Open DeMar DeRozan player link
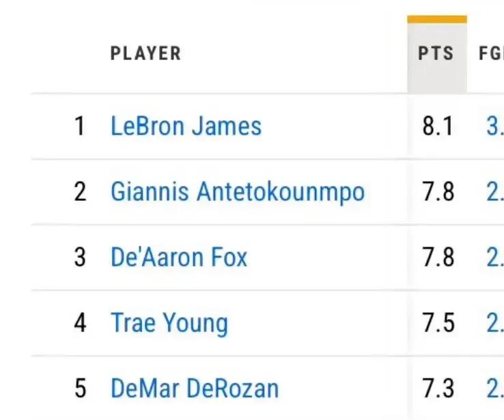 [x=195, y=389]
